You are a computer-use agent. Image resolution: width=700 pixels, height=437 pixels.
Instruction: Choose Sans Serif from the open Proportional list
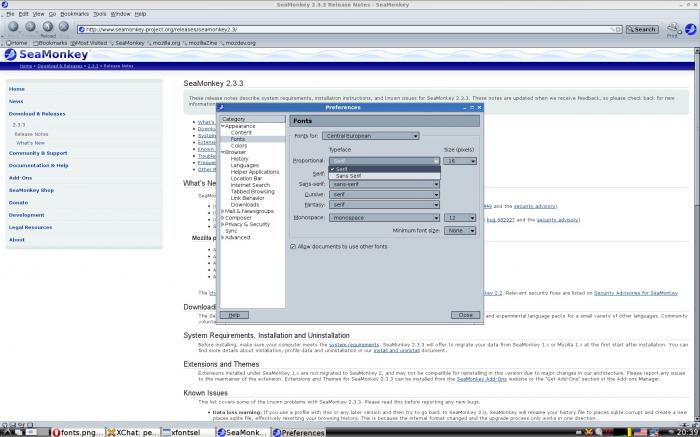coord(384,176)
